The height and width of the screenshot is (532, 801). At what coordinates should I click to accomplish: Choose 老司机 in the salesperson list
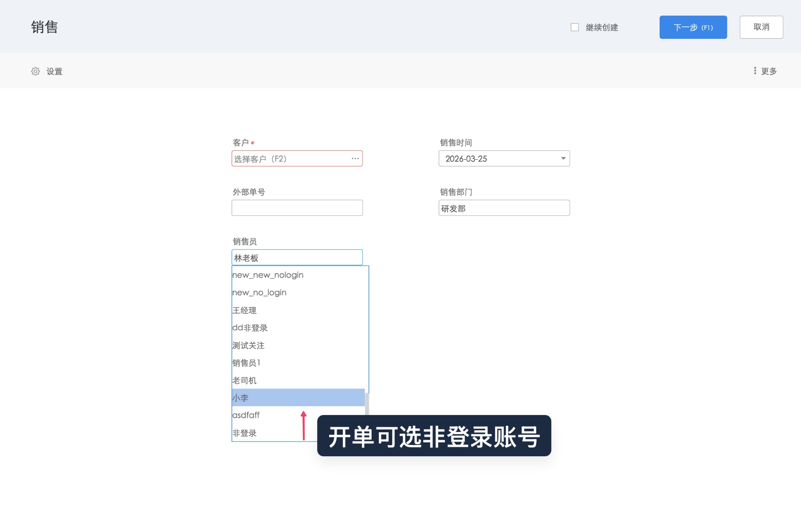click(x=244, y=381)
